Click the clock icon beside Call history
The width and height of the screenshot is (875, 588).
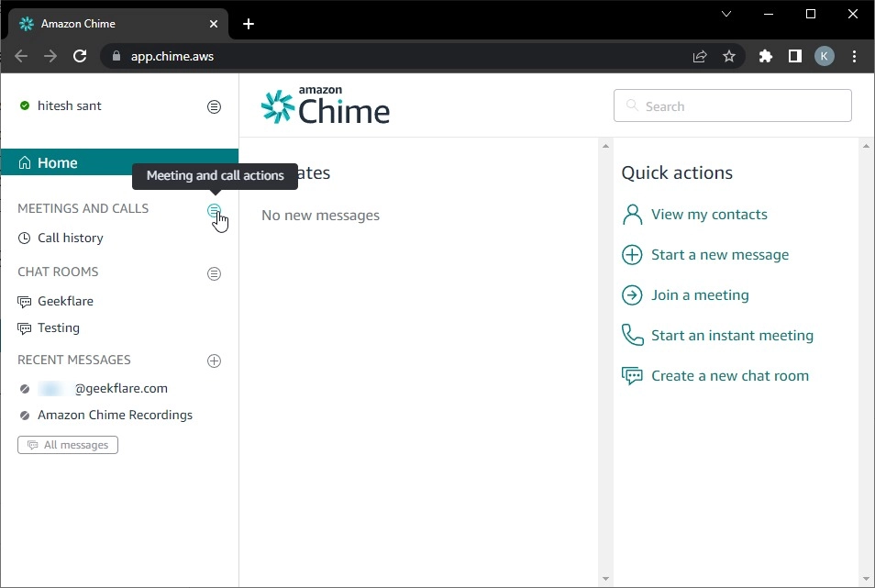[24, 239]
